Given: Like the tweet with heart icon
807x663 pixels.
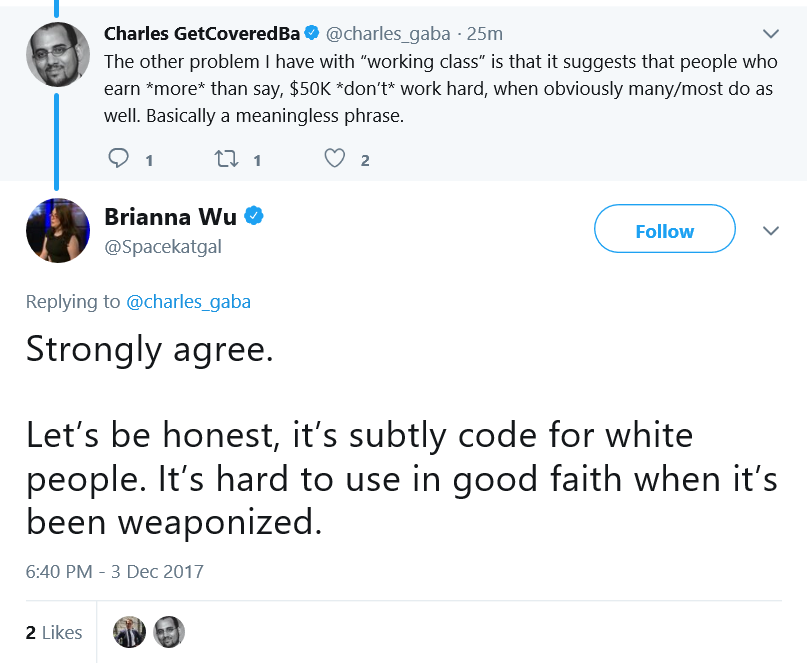Looking at the screenshot, I should (x=335, y=159).
